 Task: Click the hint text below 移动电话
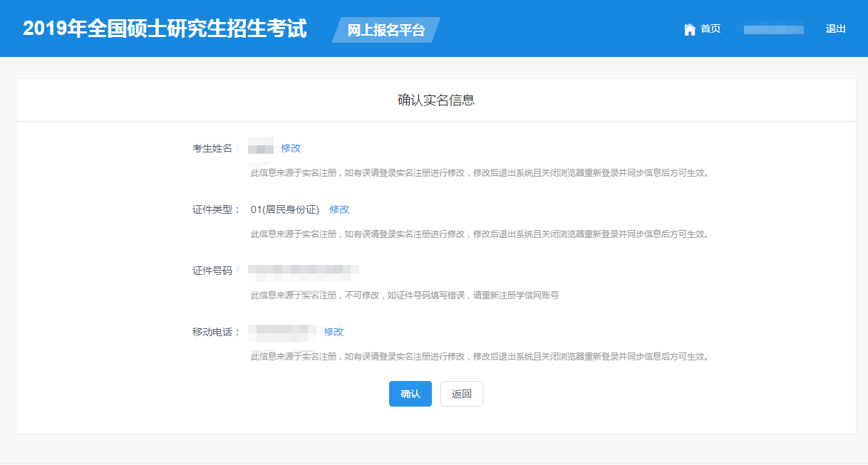(479, 356)
